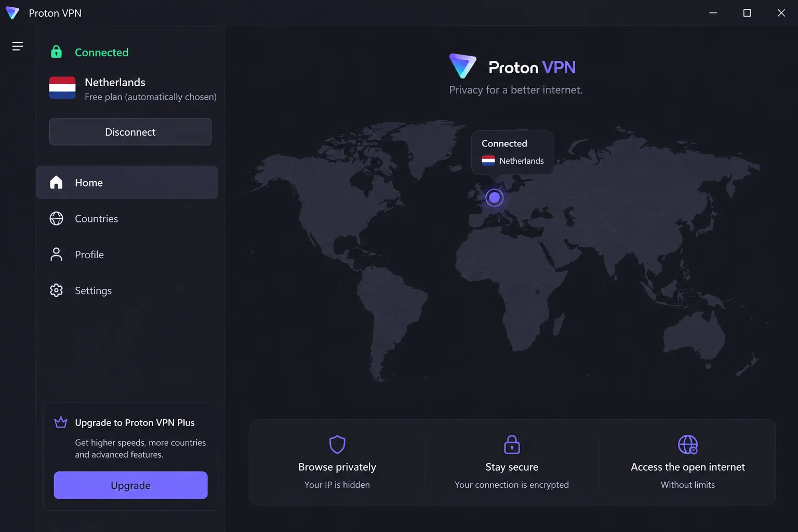The height and width of the screenshot is (532, 798).
Task: Open the Home page
Action: click(x=127, y=182)
